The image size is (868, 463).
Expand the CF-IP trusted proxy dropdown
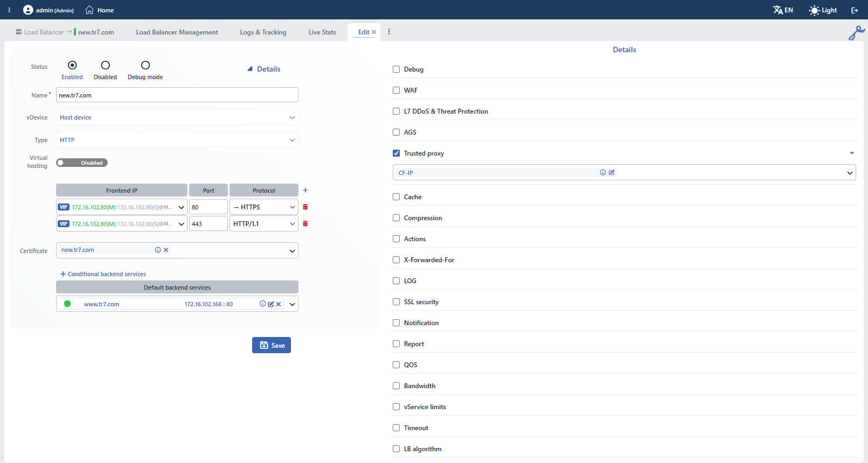point(850,173)
